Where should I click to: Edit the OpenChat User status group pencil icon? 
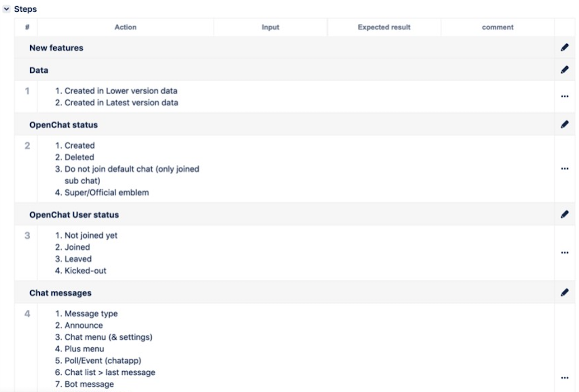[x=564, y=215]
